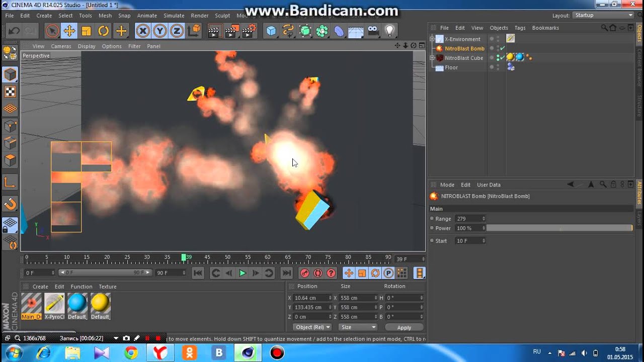644x362 pixels.
Task: Open Google Chrome from taskbar
Action: pos(131,353)
